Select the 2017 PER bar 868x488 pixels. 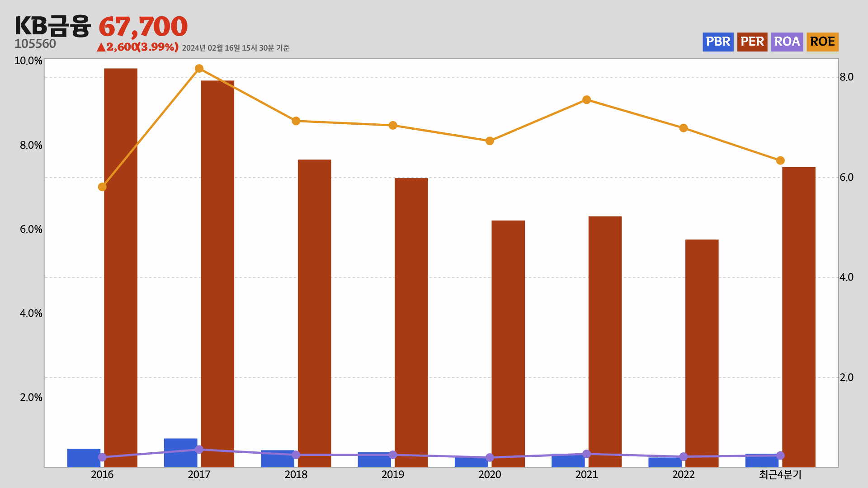tap(217, 274)
